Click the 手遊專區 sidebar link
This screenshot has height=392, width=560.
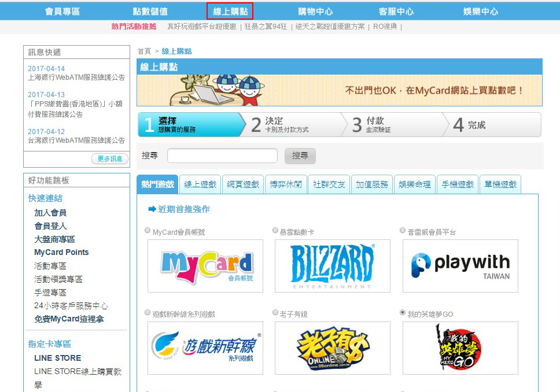pyautogui.click(x=50, y=293)
